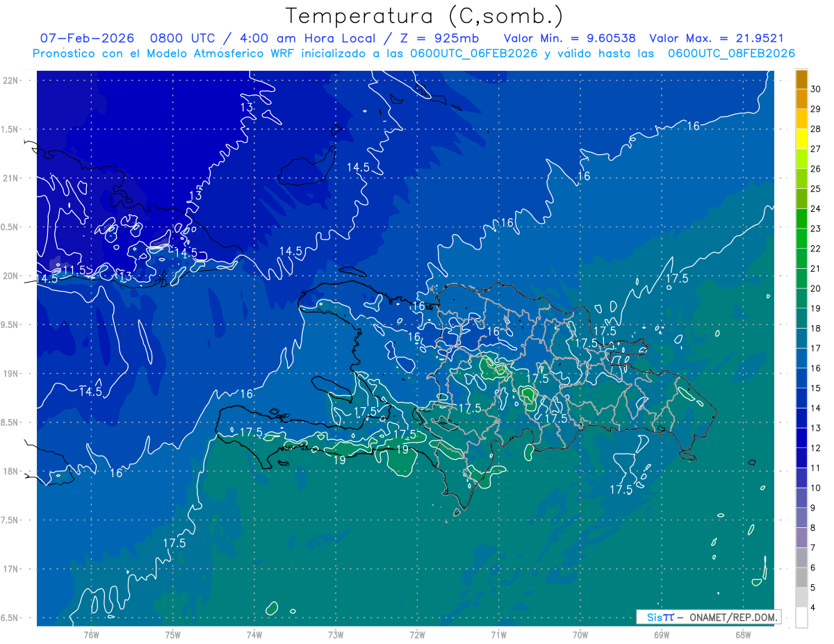Click the yellow legend swatch between 27 and 28

coord(801,138)
